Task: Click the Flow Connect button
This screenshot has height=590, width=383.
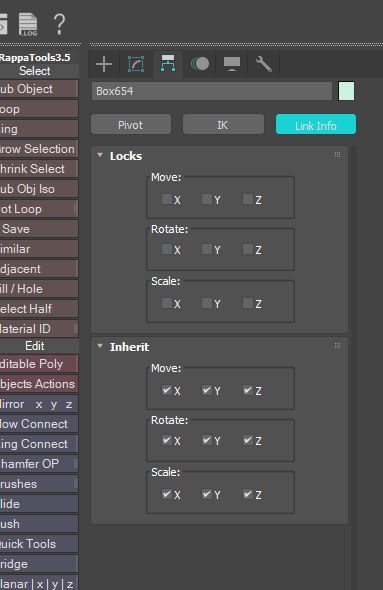Action: click(39, 424)
